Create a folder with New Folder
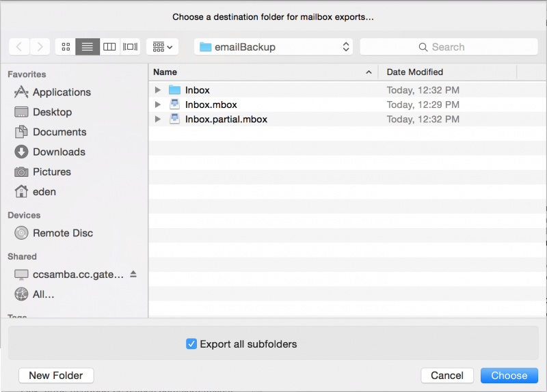The width and height of the screenshot is (547, 392). pyautogui.click(x=56, y=376)
